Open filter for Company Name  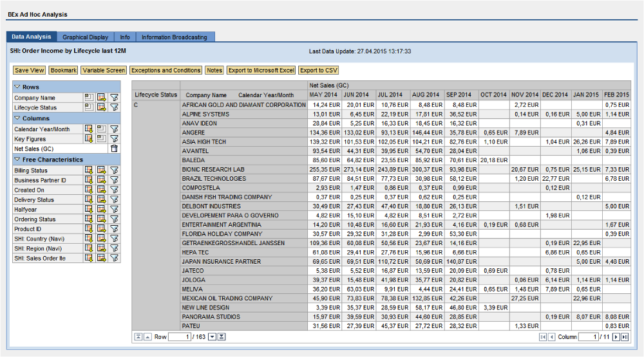pyautogui.click(x=114, y=98)
